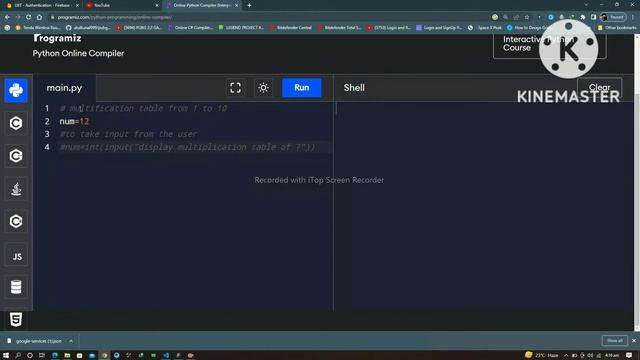640x360 pixels.
Task: Open the weather widget on the taskbar
Action: tap(542, 355)
